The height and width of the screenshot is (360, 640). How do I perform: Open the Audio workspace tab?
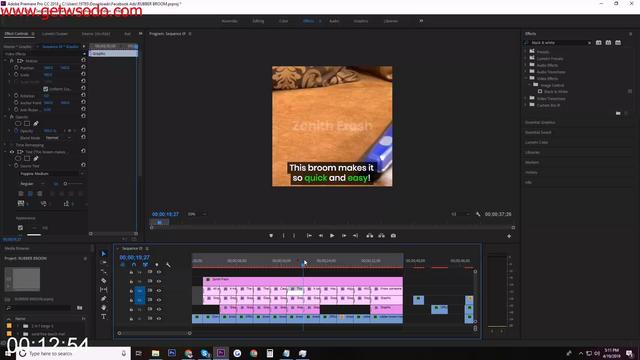tap(334, 21)
